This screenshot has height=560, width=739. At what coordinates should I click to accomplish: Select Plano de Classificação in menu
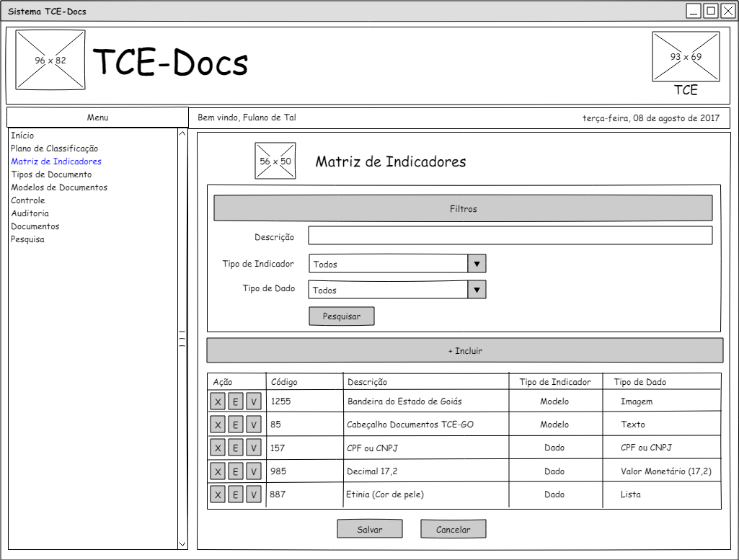pyautogui.click(x=54, y=148)
